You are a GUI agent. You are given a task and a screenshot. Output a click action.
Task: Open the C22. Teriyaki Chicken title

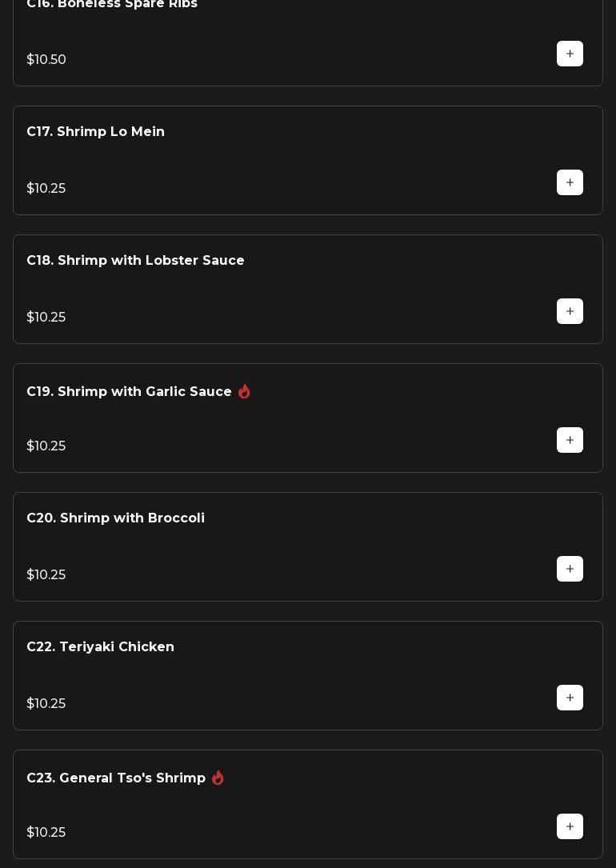coord(100,647)
